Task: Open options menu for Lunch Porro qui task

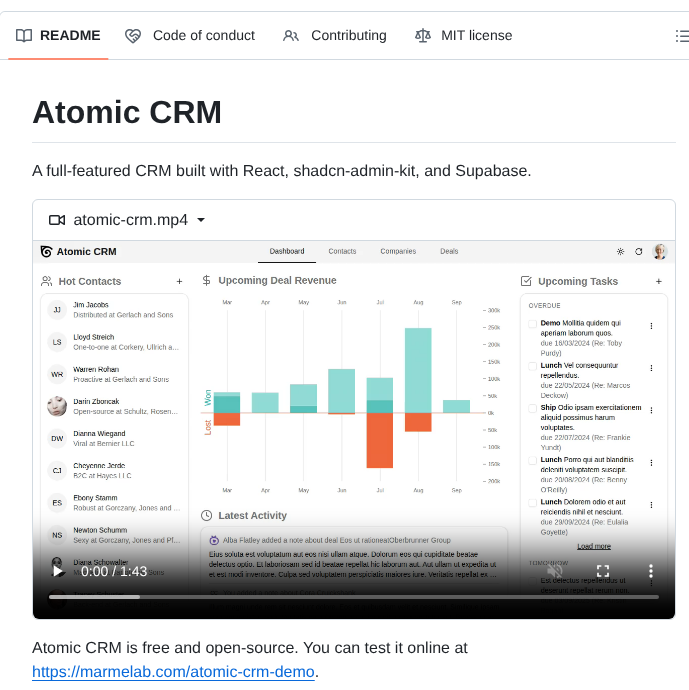Action: click(651, 462)
